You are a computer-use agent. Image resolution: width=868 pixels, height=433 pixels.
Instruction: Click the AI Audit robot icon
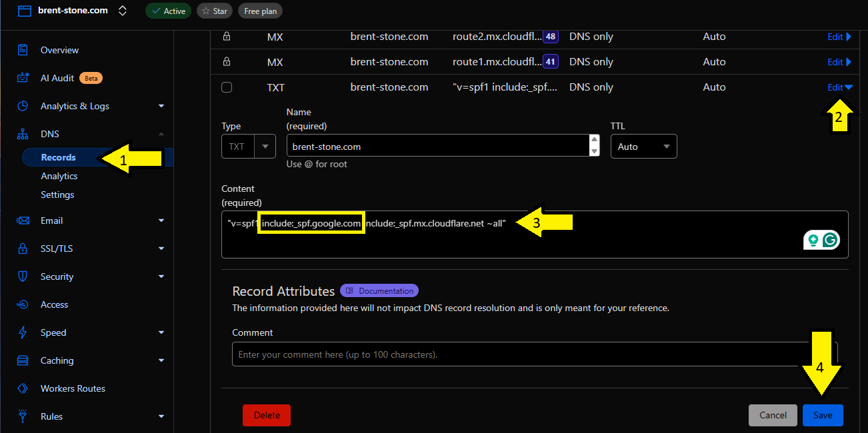tap(23, 78)
